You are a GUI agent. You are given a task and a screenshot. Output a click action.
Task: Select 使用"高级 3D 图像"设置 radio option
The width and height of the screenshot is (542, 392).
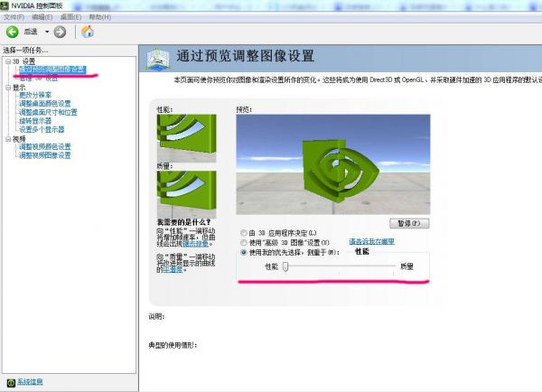242,243
